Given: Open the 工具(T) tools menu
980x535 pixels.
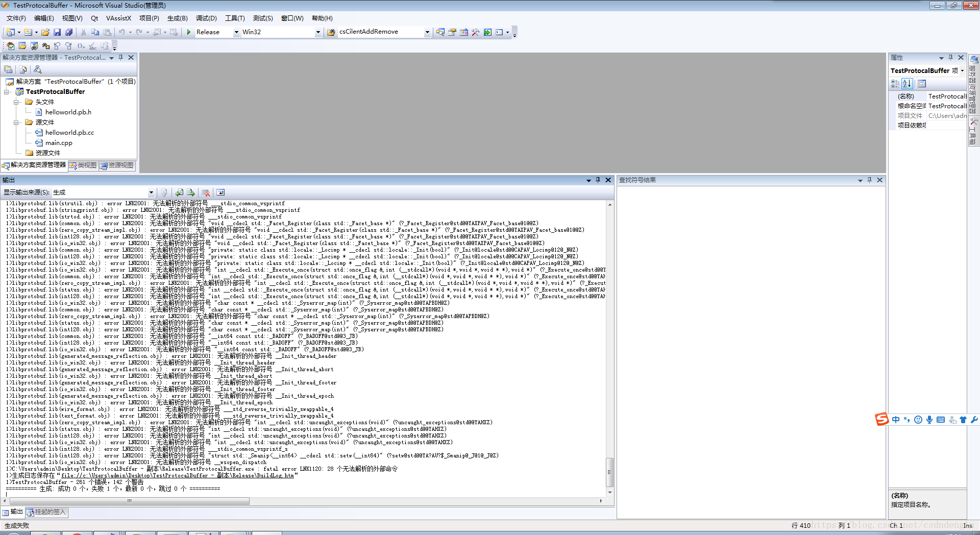Looking at the screenshot, I should [235, 18].
